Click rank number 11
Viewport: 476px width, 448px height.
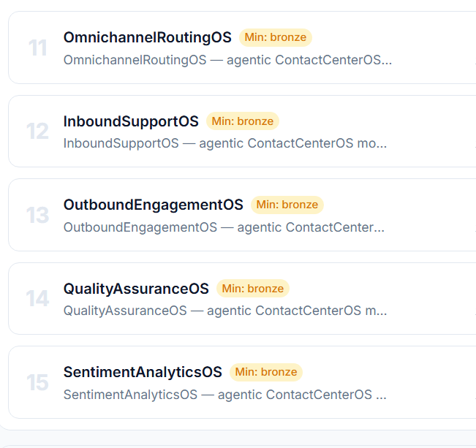click(37, 48)
